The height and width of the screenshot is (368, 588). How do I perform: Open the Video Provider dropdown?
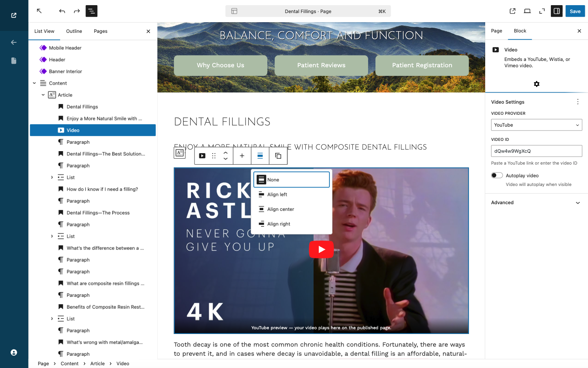(537, 125)
